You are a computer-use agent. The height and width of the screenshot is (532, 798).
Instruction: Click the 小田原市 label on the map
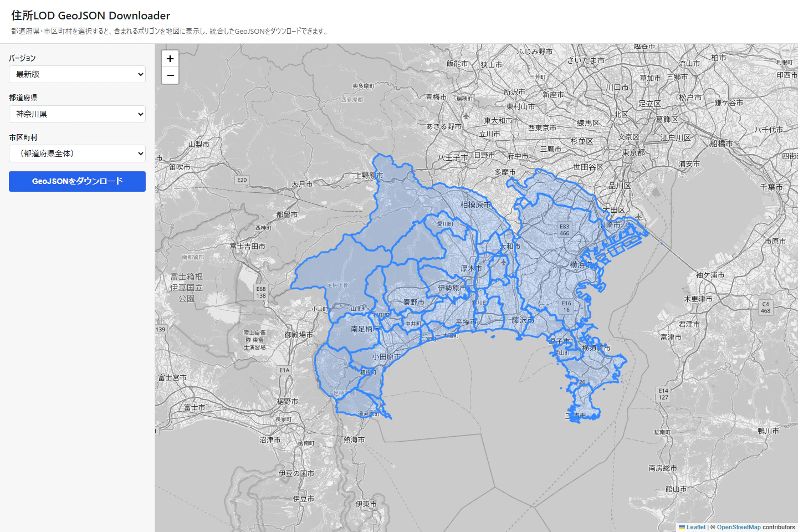(386, 357)
